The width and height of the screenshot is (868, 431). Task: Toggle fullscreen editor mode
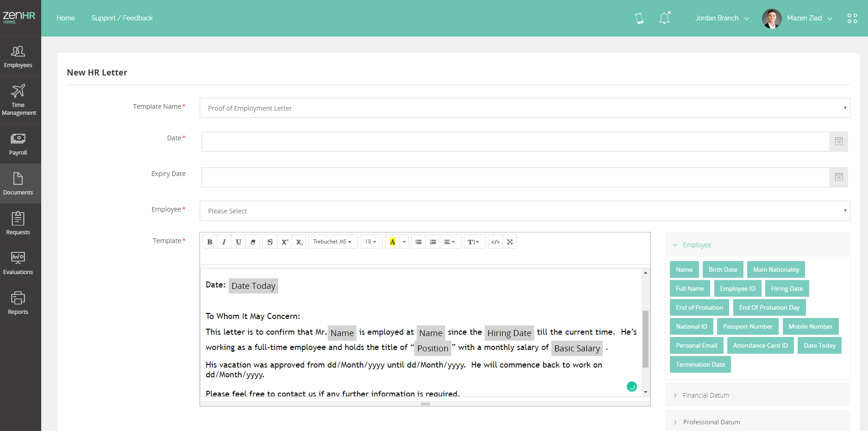(510, 242)
